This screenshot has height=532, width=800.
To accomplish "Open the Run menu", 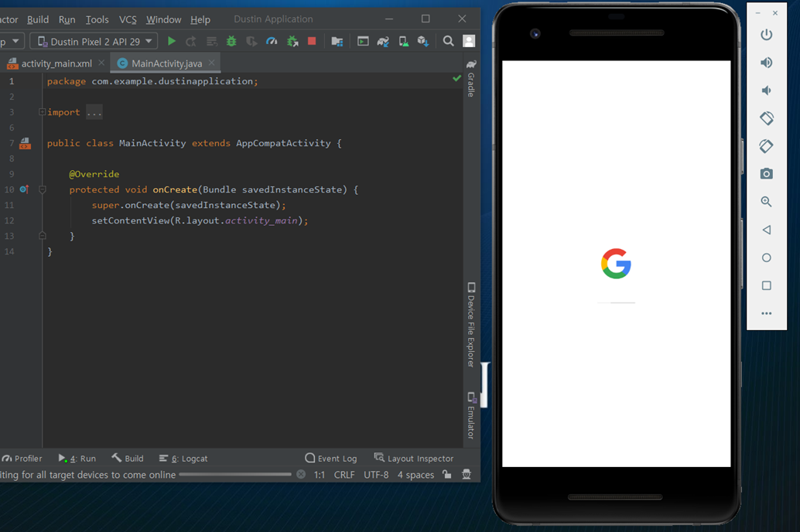I will point(67,19).
